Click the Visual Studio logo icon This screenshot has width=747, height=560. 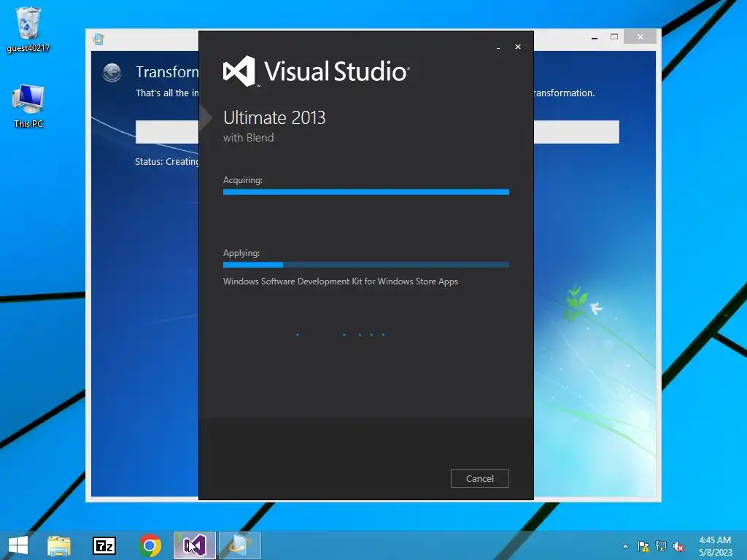point(239,71)
